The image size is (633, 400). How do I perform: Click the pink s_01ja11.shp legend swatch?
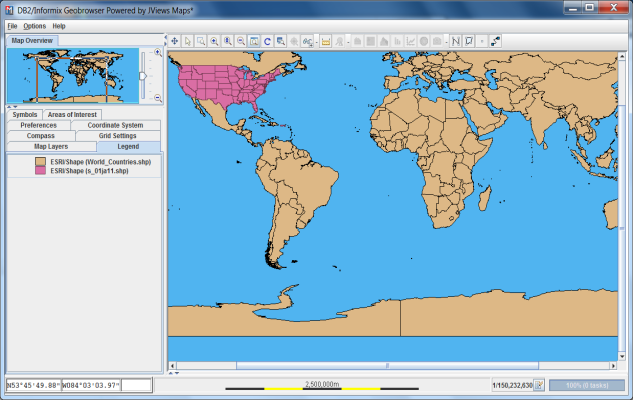(41, 171)
